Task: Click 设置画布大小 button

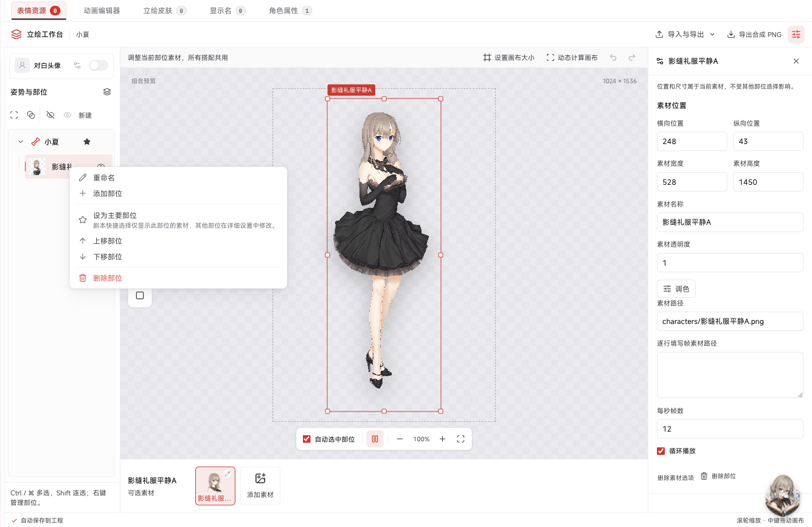Action: [508, 58]
